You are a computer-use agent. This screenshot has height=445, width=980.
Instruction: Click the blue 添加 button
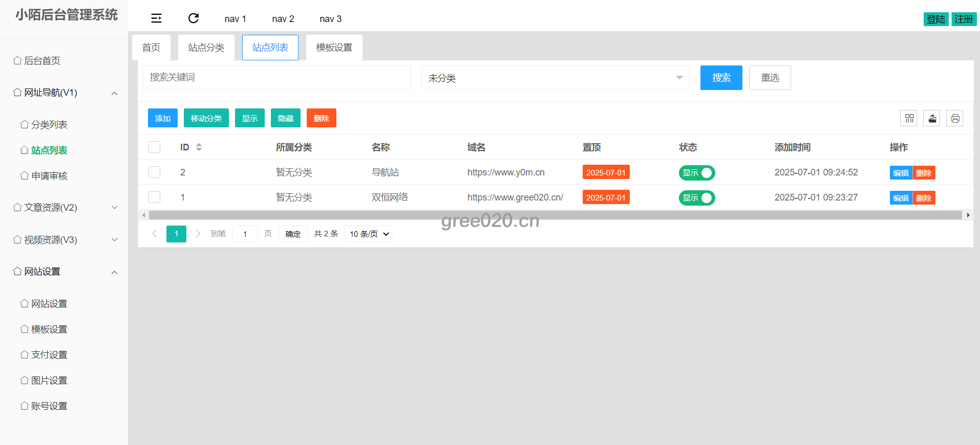coord(162,118)
